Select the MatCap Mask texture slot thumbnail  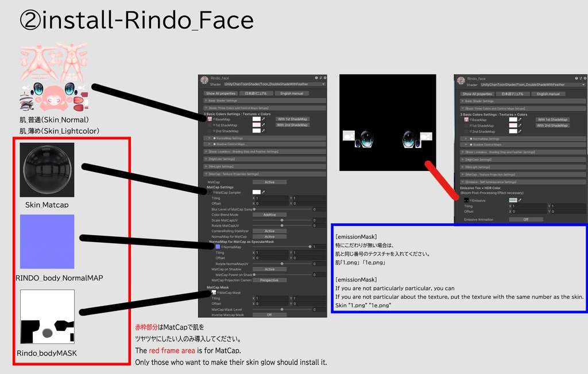tap(213, 292)
